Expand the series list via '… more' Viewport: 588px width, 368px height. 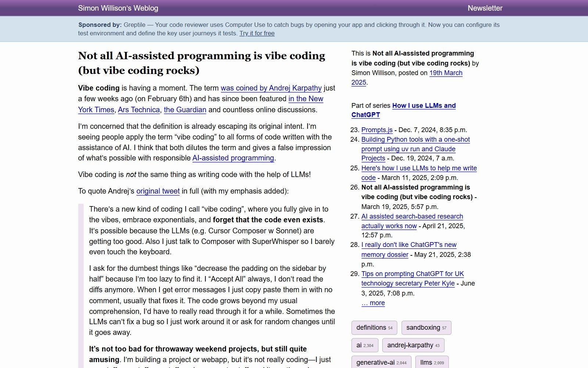[373, 303]
